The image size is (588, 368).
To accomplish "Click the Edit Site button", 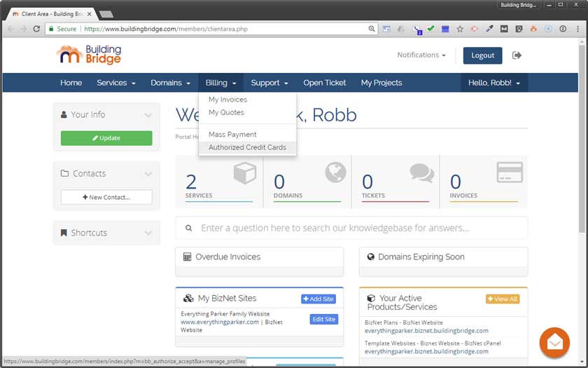I will tap(324, 319).
